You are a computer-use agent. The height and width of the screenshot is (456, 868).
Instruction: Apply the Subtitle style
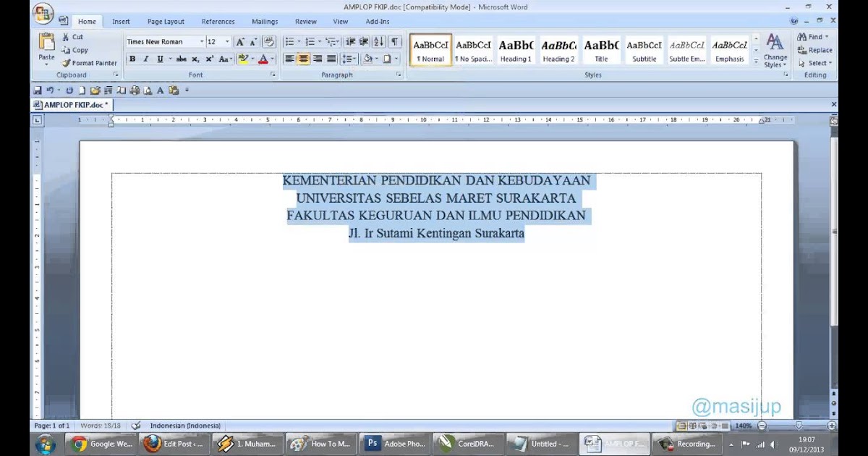[644, 51]
